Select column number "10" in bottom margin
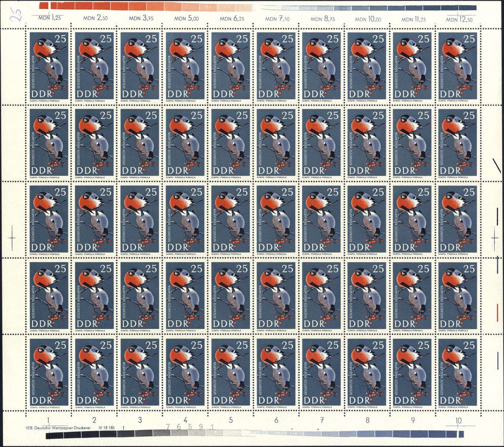Viewport: 504px width, 447px height. click(x=458, y=421)
